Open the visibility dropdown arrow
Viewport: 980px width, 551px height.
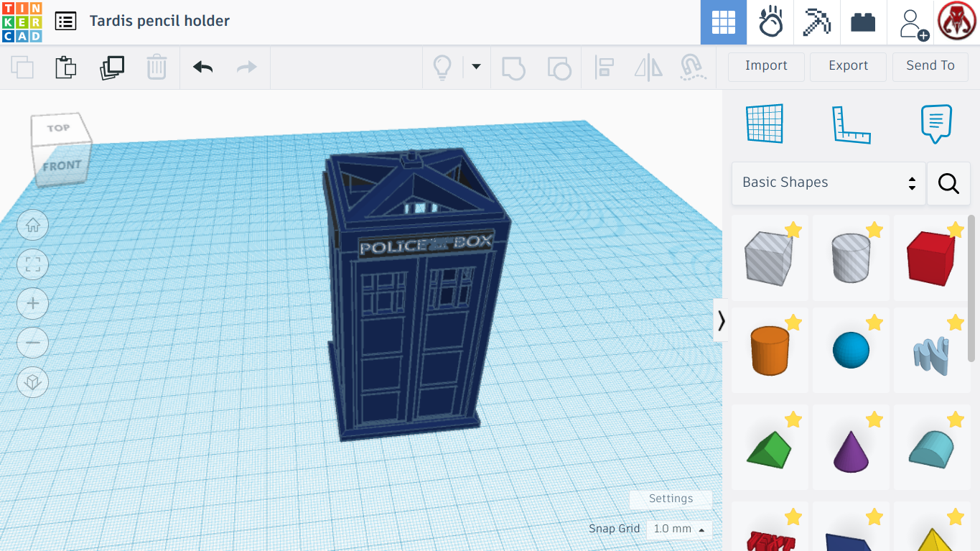point(475,67)
